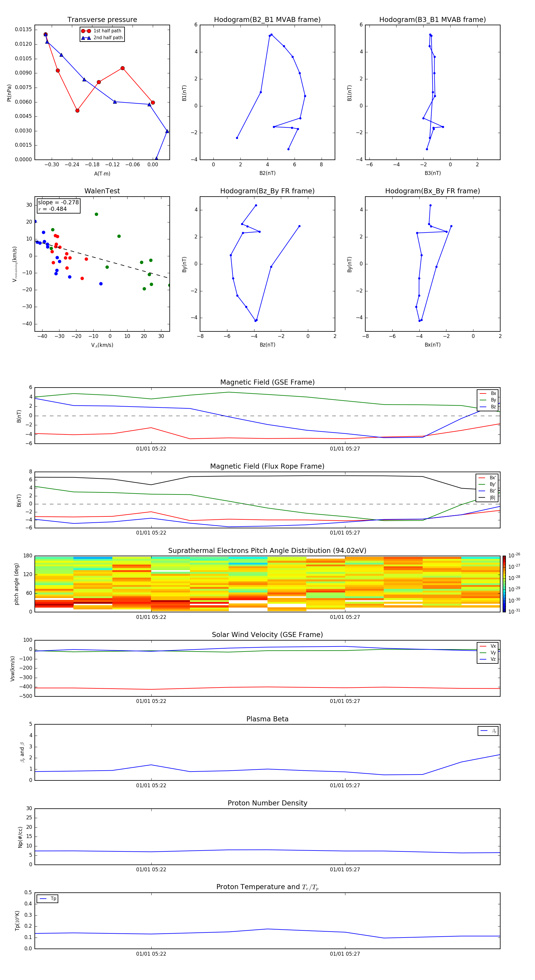Select the Bx' legend entry in Flux Rope panel

click(487, 478)
